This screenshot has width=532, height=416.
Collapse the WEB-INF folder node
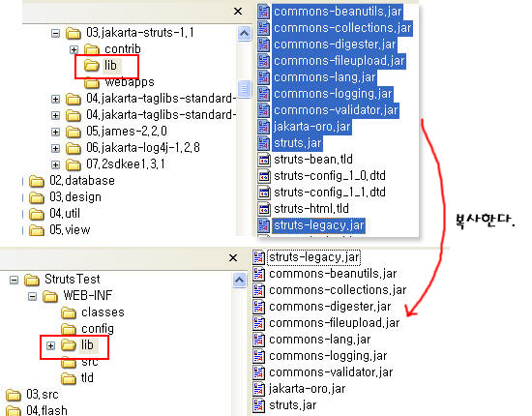tap(32, 297)
